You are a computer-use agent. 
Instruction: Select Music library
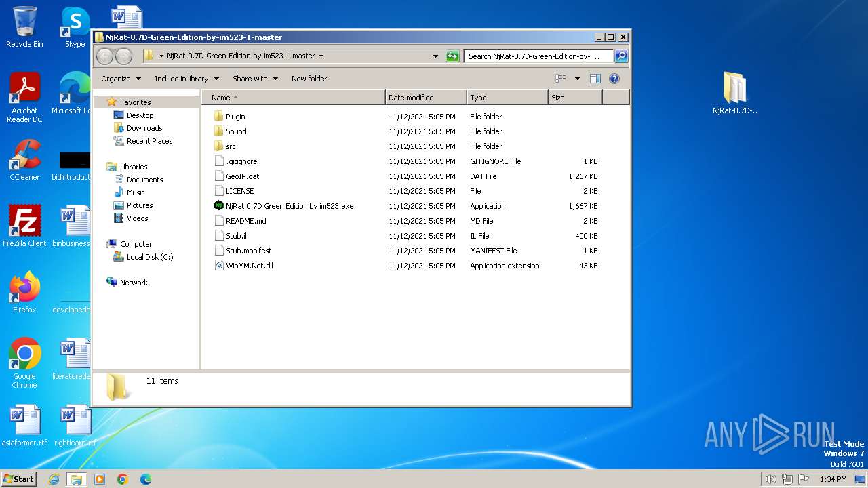(136, 192)
